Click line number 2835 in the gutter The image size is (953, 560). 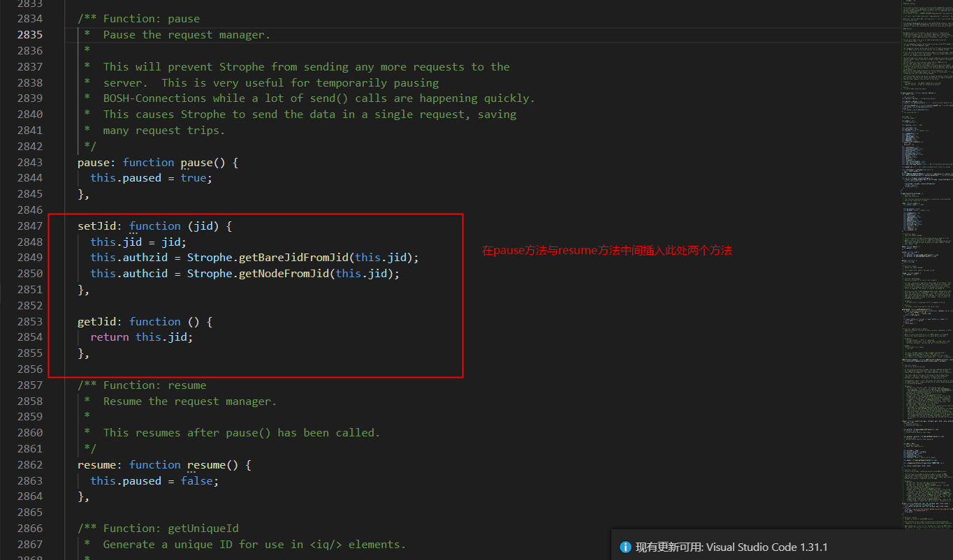30,35
